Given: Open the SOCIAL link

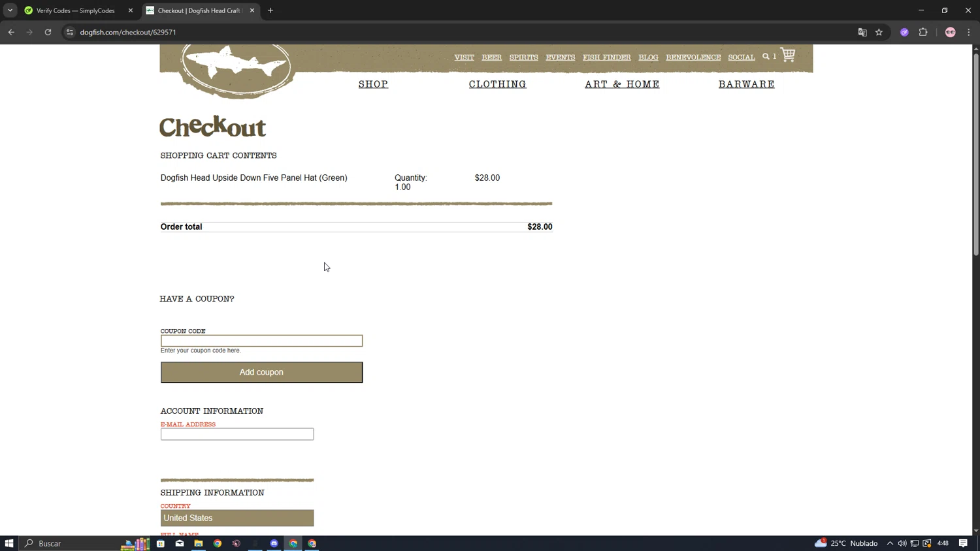Looking at the screenshot, I should click(x=742, y=57).
